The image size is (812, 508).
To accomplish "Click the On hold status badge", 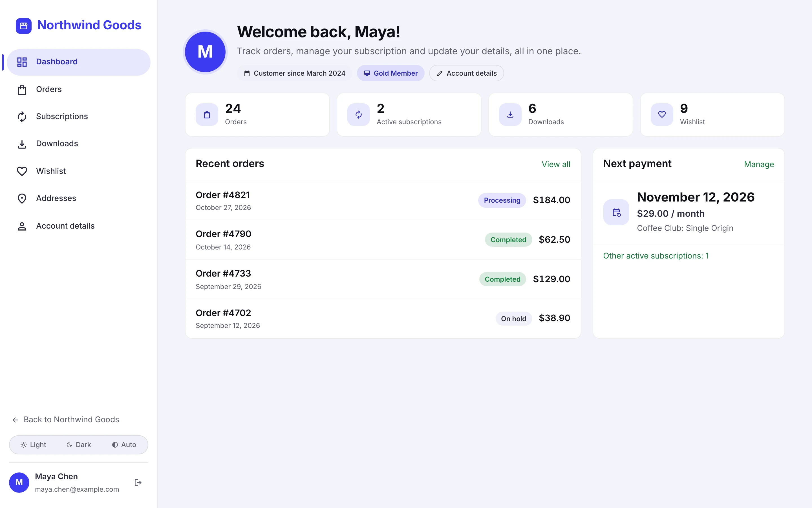I will [x=513, y=319].
